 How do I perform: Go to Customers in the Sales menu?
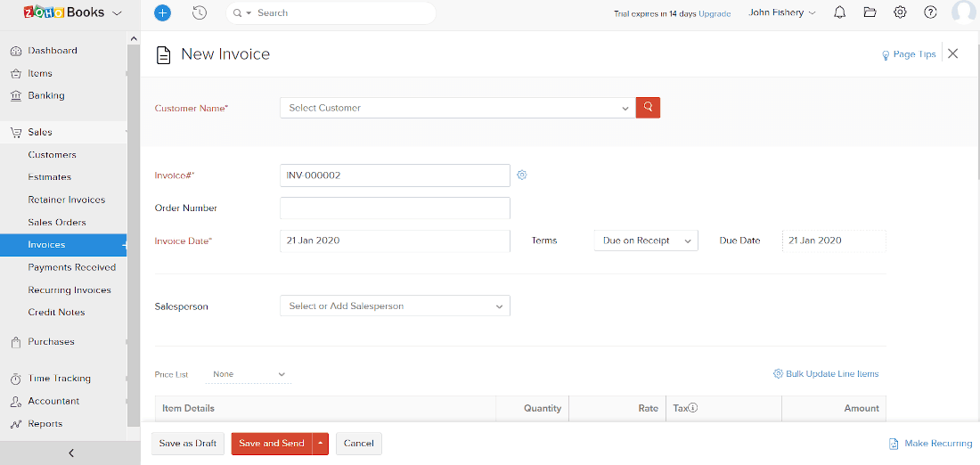tap(52, 154)
